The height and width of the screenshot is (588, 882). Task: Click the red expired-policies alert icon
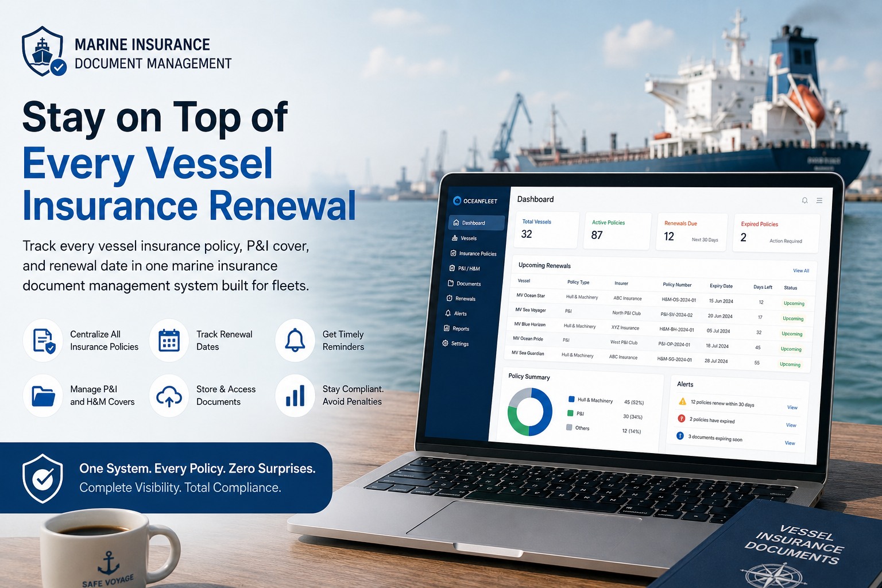coord(682,419)
